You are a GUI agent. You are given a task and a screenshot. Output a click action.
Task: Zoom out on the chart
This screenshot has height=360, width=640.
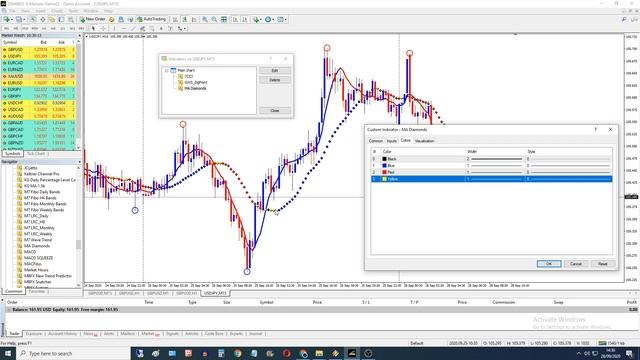pyautogui.click(x=214, y=19)
